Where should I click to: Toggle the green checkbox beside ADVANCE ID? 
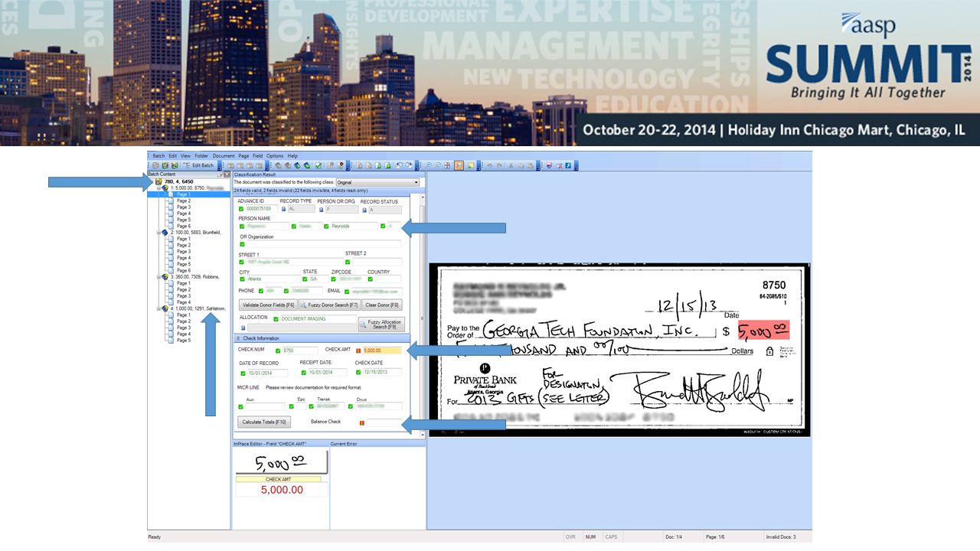click(242, 208)
